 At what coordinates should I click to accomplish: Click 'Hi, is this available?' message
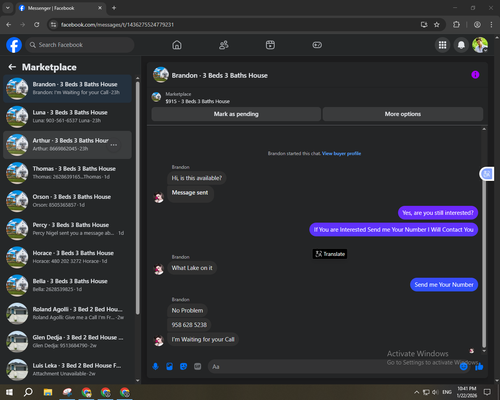coord(197,178)
